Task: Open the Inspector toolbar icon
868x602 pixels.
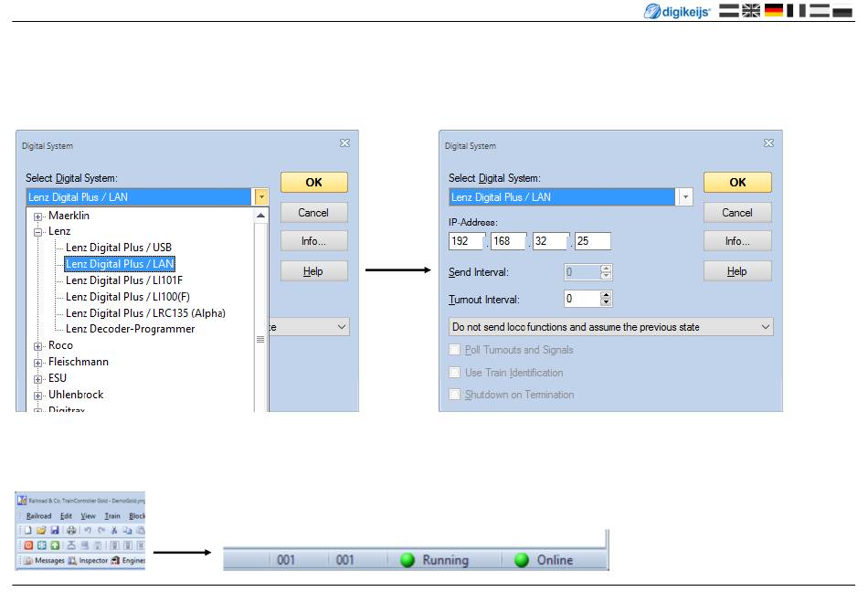Action: point(72,561)
